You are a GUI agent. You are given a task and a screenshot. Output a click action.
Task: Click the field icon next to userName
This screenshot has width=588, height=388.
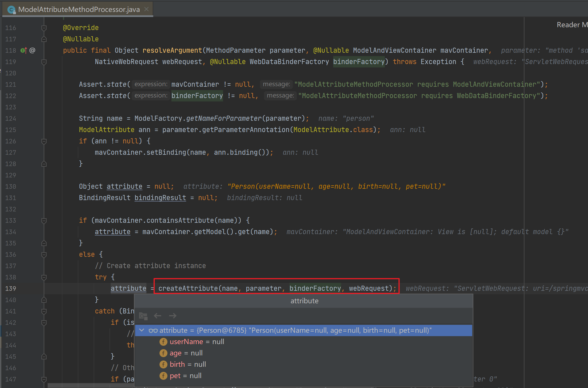(x=163, y=342)
